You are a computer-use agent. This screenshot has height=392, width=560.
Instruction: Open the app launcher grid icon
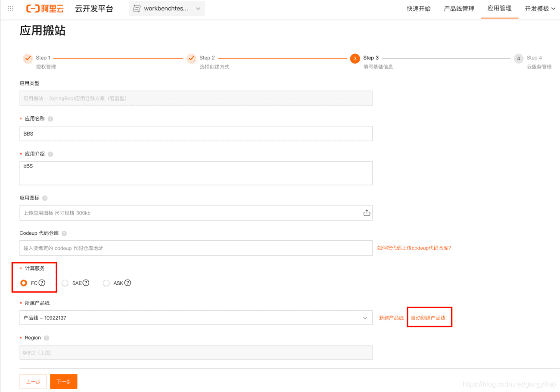click(x=11, y=9)
